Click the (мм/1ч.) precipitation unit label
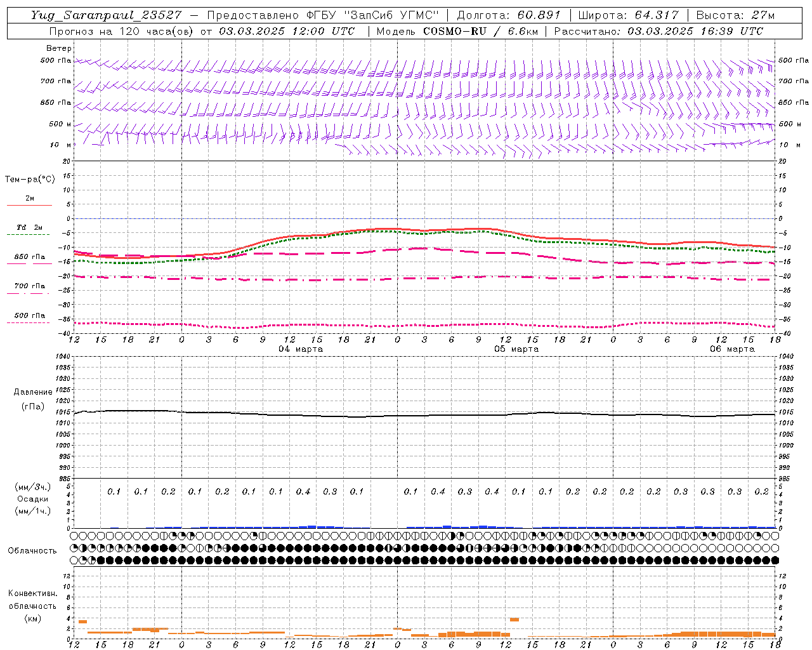The width and height of the screenshot is (812, 650). pos(33,511)
